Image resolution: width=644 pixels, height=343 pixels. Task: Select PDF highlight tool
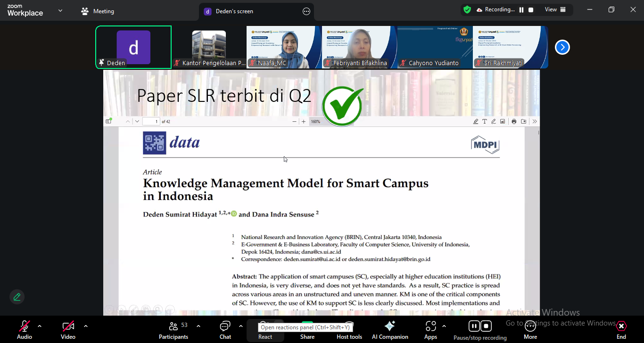coord(476,121)
